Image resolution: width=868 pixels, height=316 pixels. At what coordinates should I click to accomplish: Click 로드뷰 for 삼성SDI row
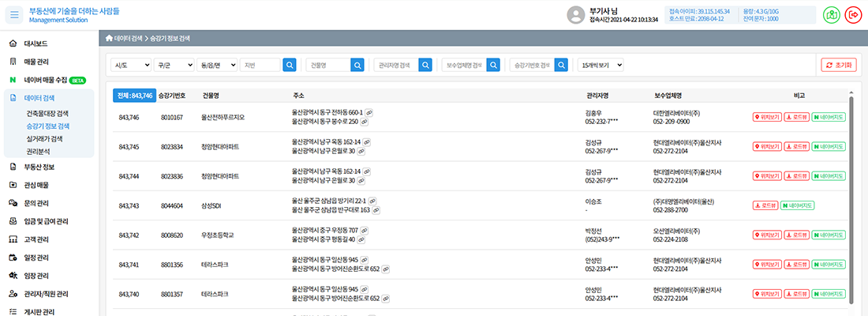765,205
